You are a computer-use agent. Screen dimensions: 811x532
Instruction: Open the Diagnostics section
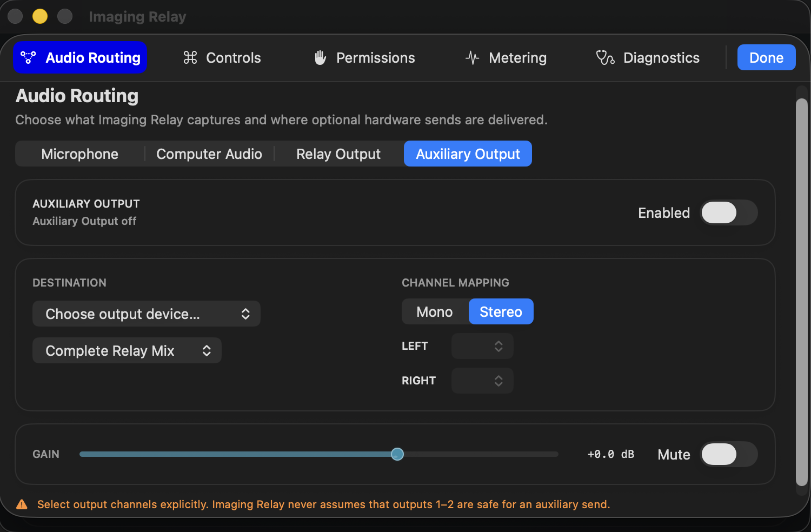648,57
